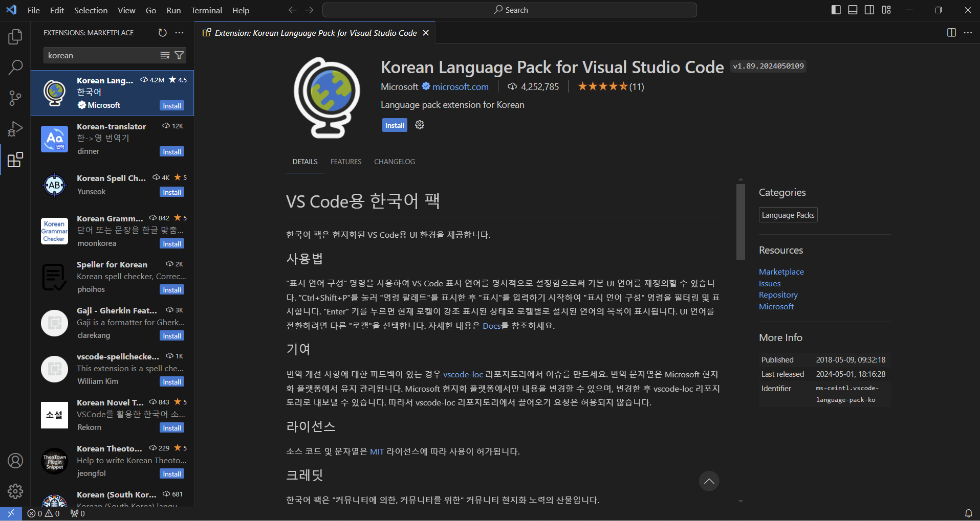Open Accounts menu in activity bar
980x521 pixels.
click(15, 461)
